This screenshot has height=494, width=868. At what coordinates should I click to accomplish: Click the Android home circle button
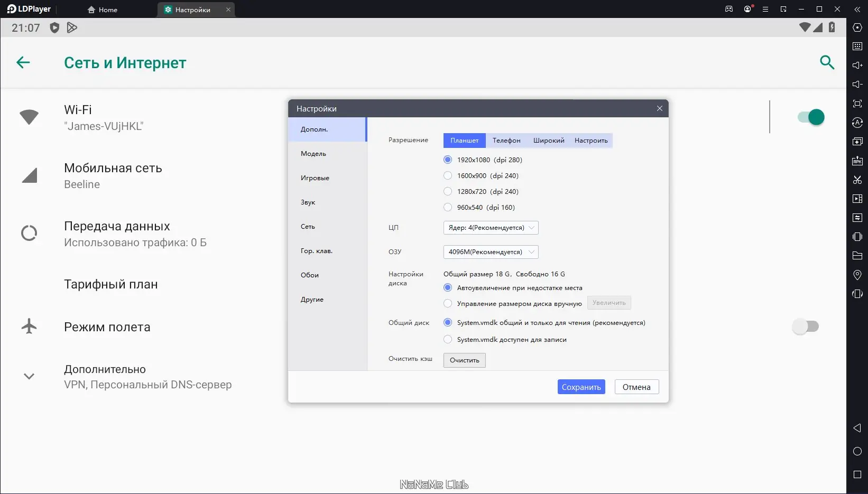pyautogui.click(x=857, y=451)
